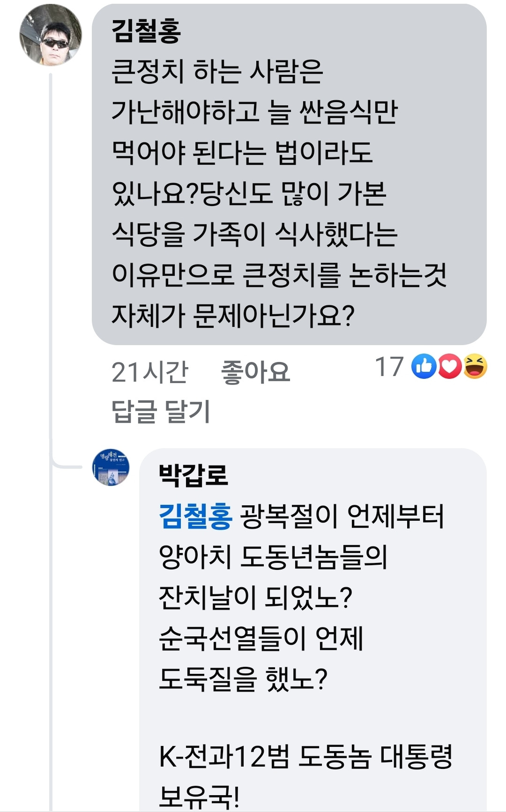
Task: Open 김철홍's profile picture with sunglasses
Action: coord(50,36)
